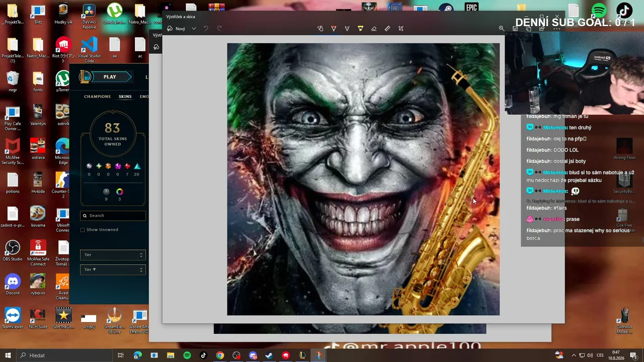
Task: Select the red ballpoint pen tool
Action: [334, 29]
